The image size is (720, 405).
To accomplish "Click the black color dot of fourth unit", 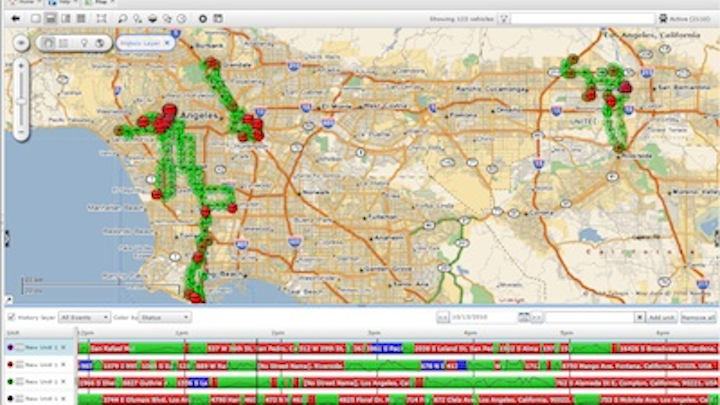I will click(x=10, y=399).
